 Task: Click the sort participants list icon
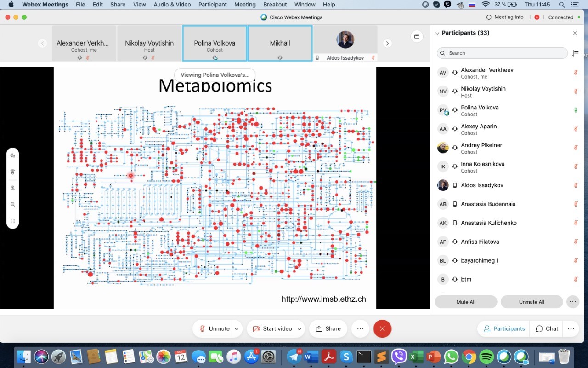(575, 53)
